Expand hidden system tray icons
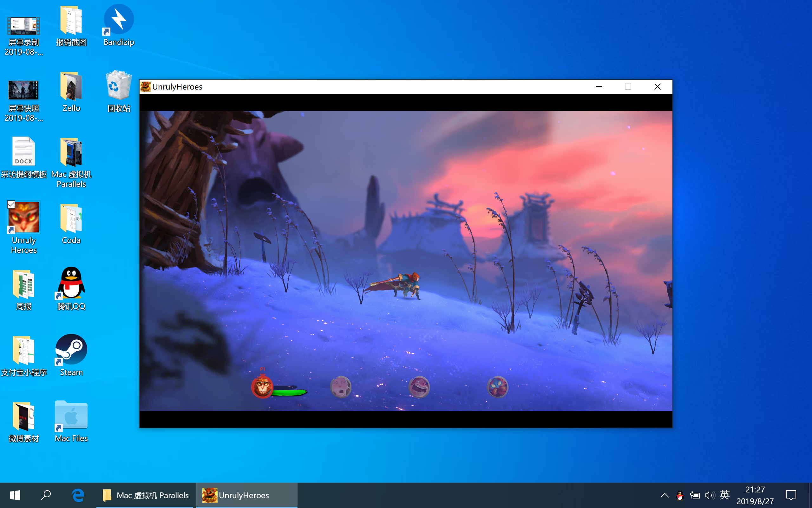The image size is (812, 508). click(x=665, y=495)
